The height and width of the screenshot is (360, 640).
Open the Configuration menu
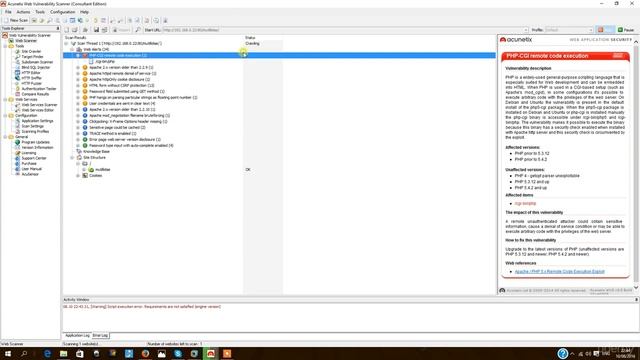(x=62, y=12)
